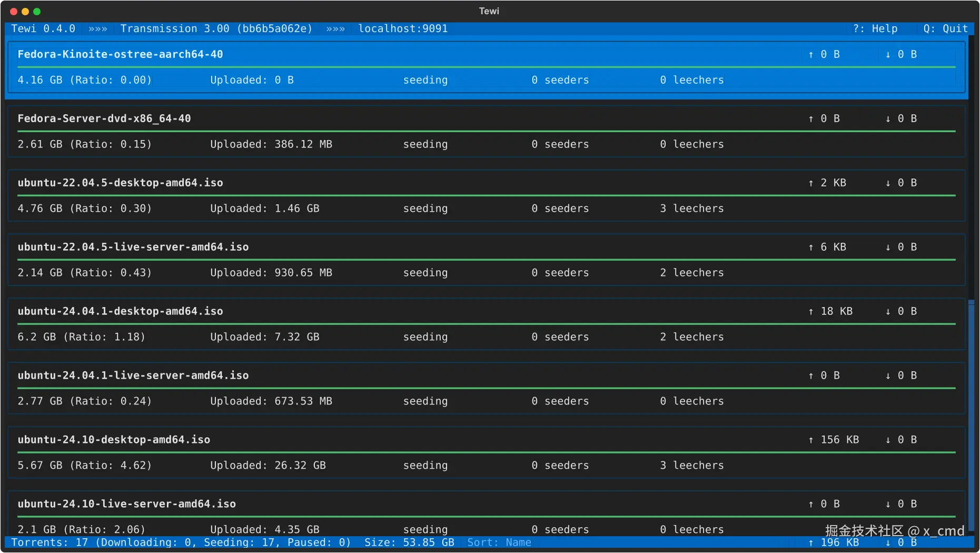Select the Fedora-Kinoite-ostree-aarch64-40 torrent
Image resolution: width=980 pixels, height=553 pixels.
pos(487,67)
